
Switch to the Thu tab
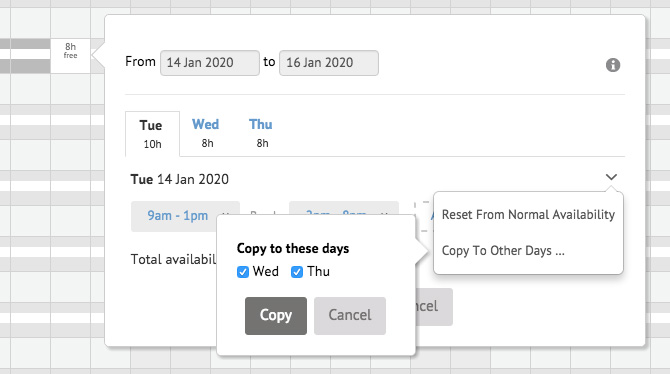click(x=261, y=133)
